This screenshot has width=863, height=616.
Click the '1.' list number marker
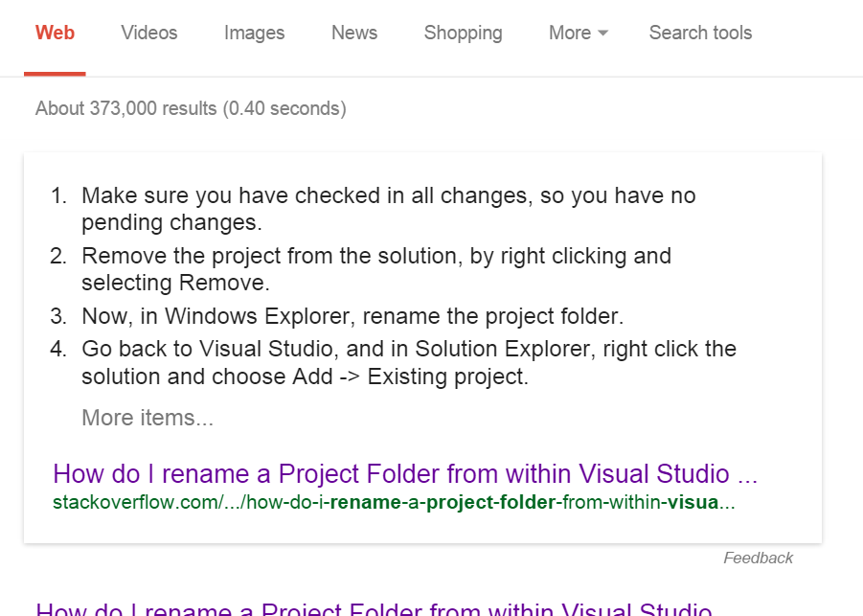tap(58, 196)
